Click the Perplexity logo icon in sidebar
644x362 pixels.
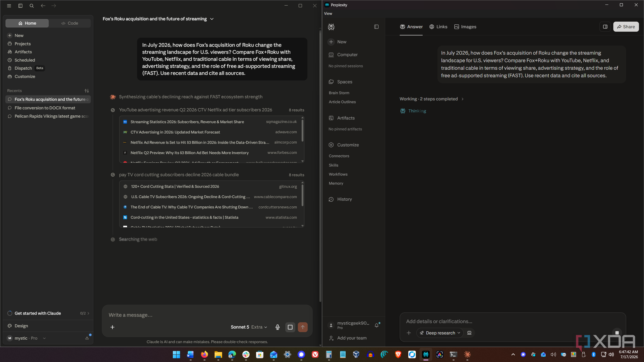click(x=331, y=27)
